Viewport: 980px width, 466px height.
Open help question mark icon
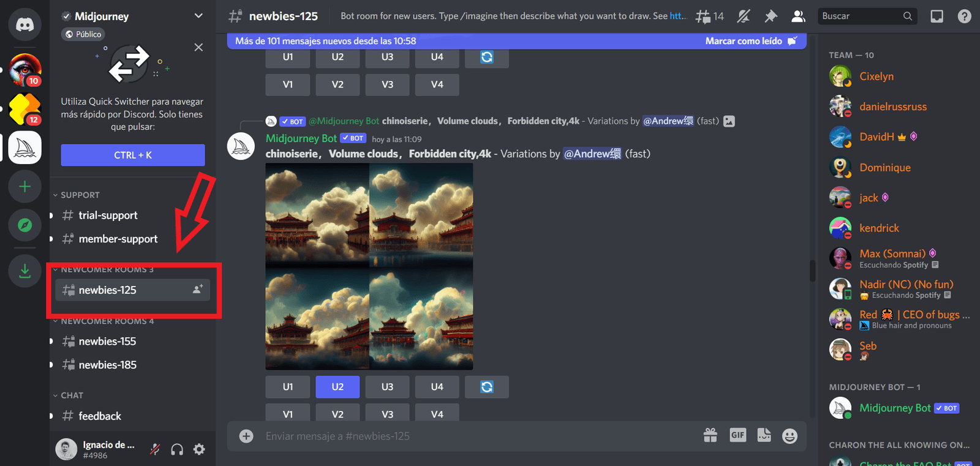tap(964, 17)
